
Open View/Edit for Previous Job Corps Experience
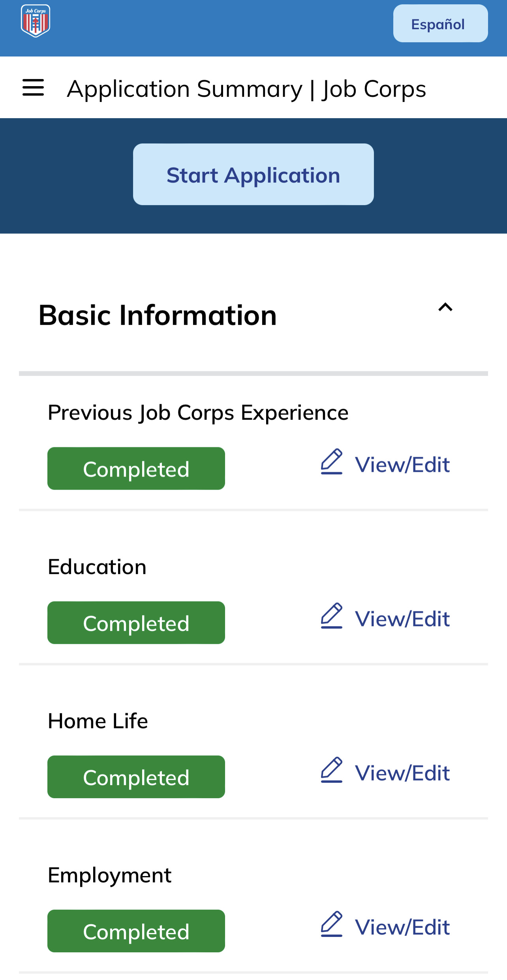tap(402, 465)
